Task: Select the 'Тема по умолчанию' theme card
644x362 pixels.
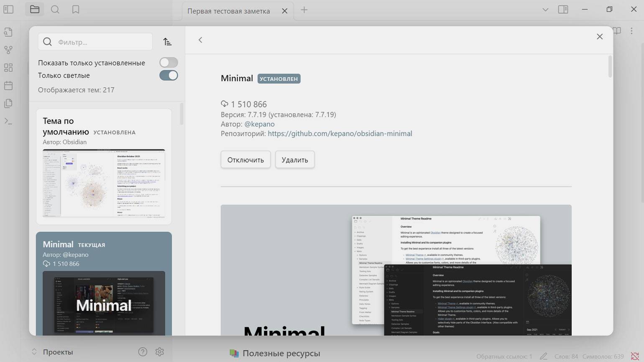Action: (104, 166)
